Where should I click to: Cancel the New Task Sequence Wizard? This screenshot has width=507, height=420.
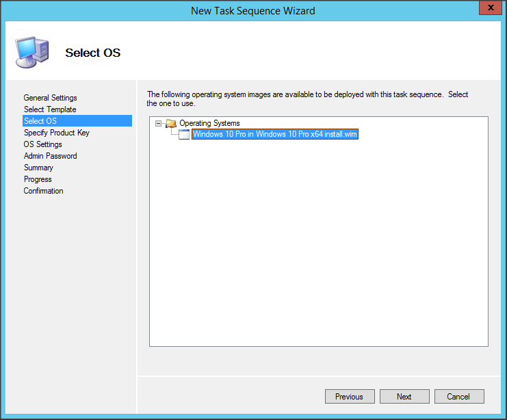(458, 397)
